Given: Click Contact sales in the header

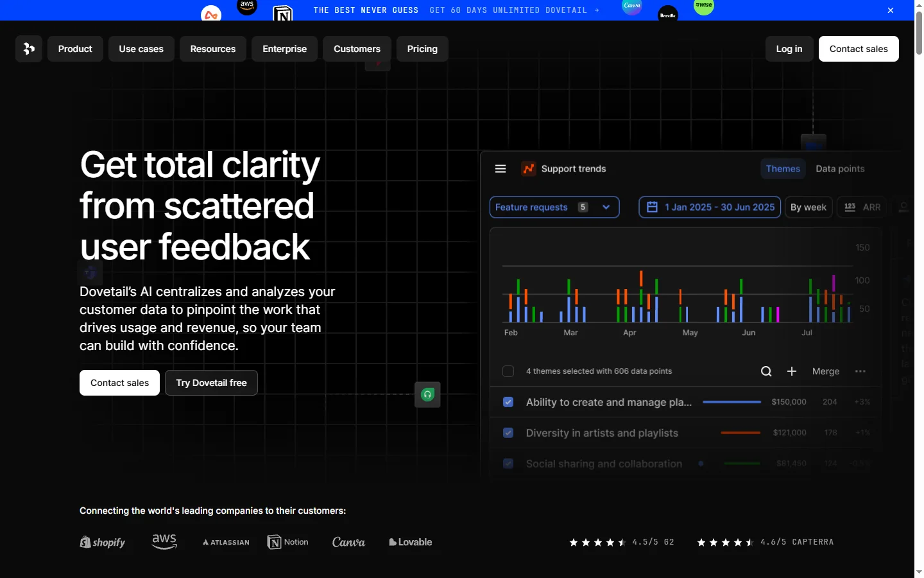Looking at the screenshot, I should tap(859, 49).
